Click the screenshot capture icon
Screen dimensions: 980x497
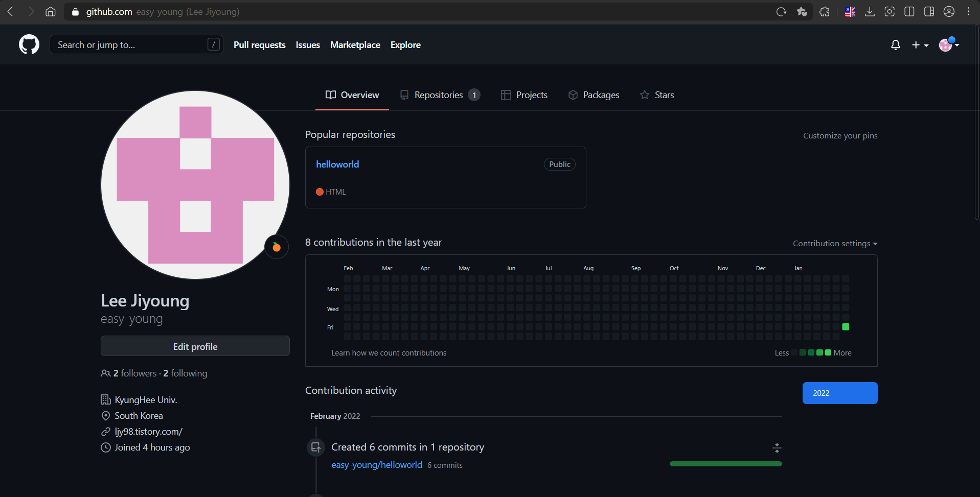pos(890,12)
